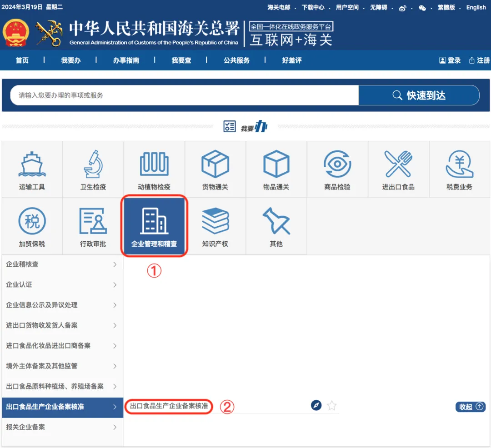Select the 企业管理和稽查 building icon tile
Viewport: 491px width, 448px height.
(x=154, y=226)
